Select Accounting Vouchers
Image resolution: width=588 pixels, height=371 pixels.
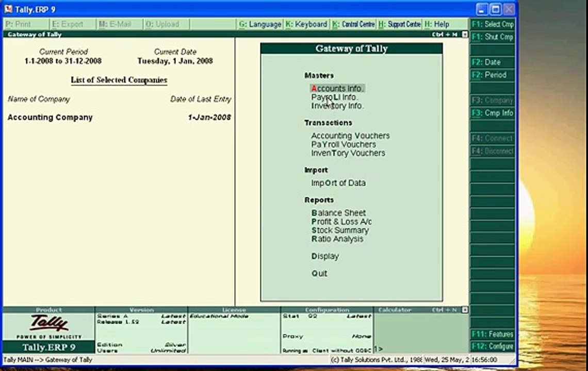(x=350, y=136)
